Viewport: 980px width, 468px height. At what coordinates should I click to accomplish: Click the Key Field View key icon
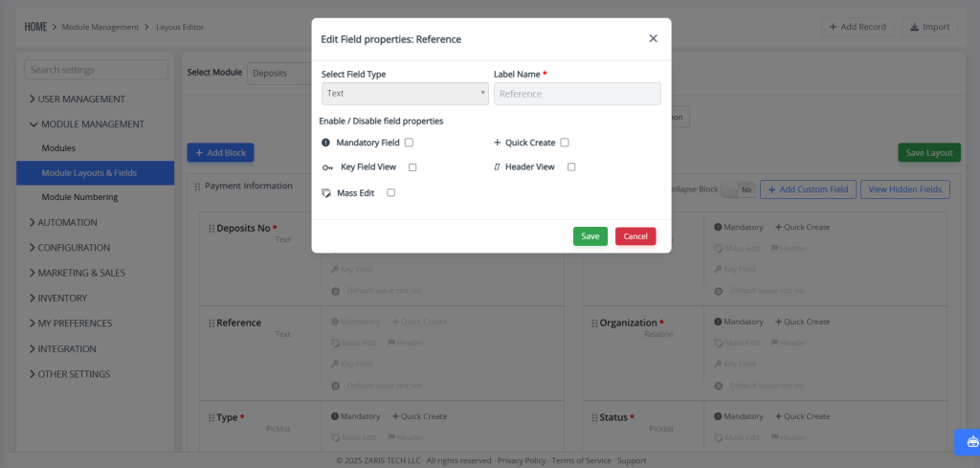[x=327, y=167]
